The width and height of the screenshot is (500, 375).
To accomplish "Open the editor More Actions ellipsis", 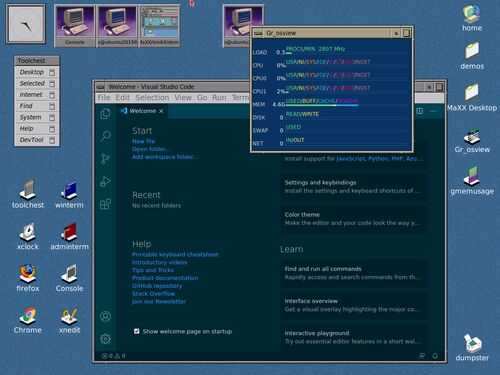I will tap(433, 111).
